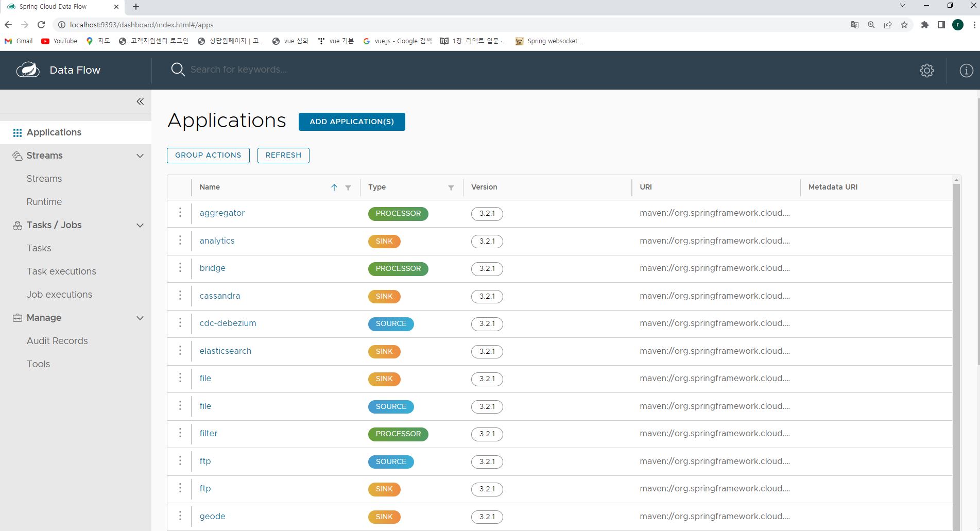Open actions menu for filter row
Viewport: 980px width, 531px height.
tap(180, 433)
